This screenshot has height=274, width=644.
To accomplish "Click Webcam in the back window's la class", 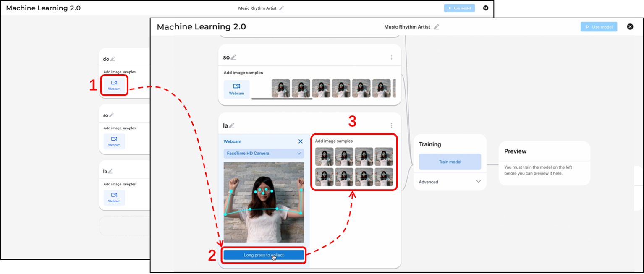I will [x=114, y=198].
